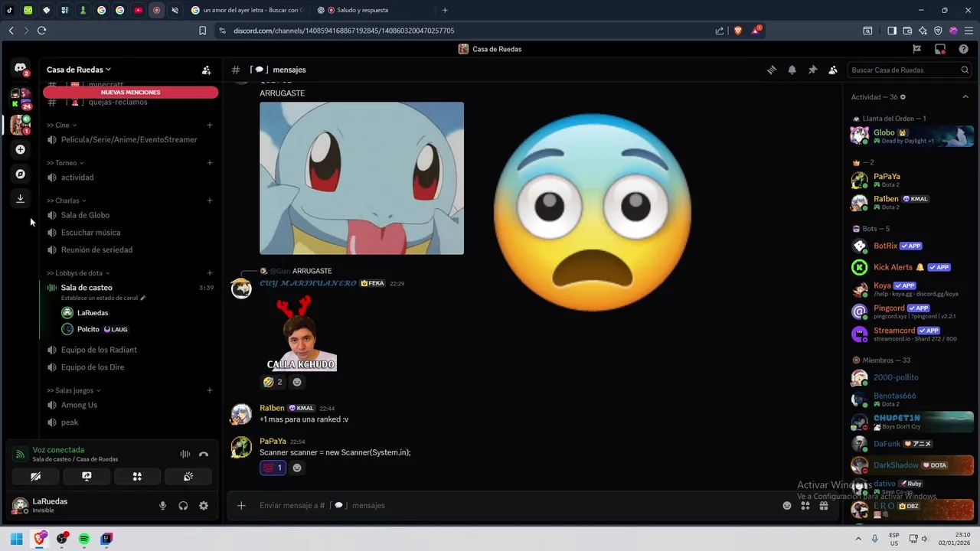Open the Squirtle GIF image in chat
The width and height of the screenshot is (980, 551).
click(x=361, y=178)
